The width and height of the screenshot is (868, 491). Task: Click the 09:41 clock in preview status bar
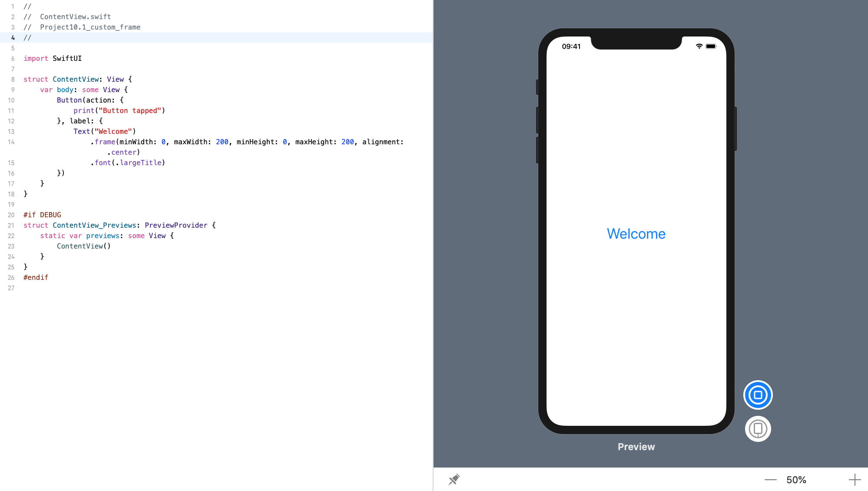571,46
